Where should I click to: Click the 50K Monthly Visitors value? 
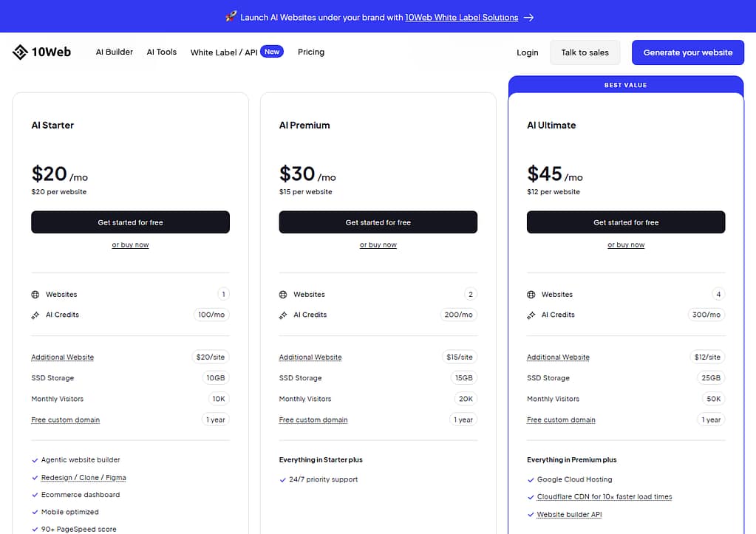[714, 399]
